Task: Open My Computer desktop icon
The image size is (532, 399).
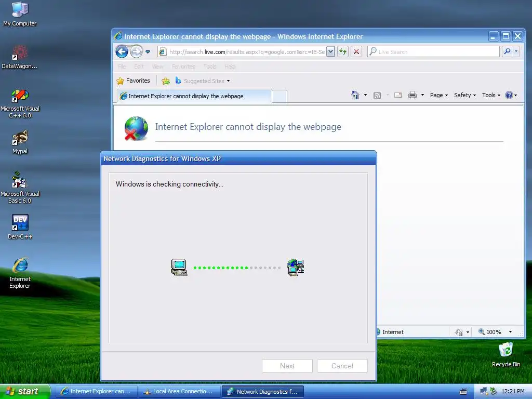Action: tap(20, 14)
